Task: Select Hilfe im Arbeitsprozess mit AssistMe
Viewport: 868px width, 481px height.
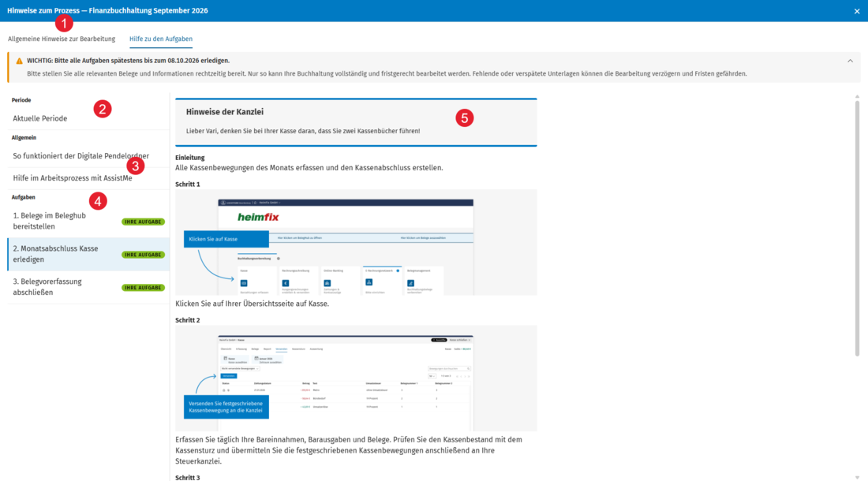Action: click(88, 178)
